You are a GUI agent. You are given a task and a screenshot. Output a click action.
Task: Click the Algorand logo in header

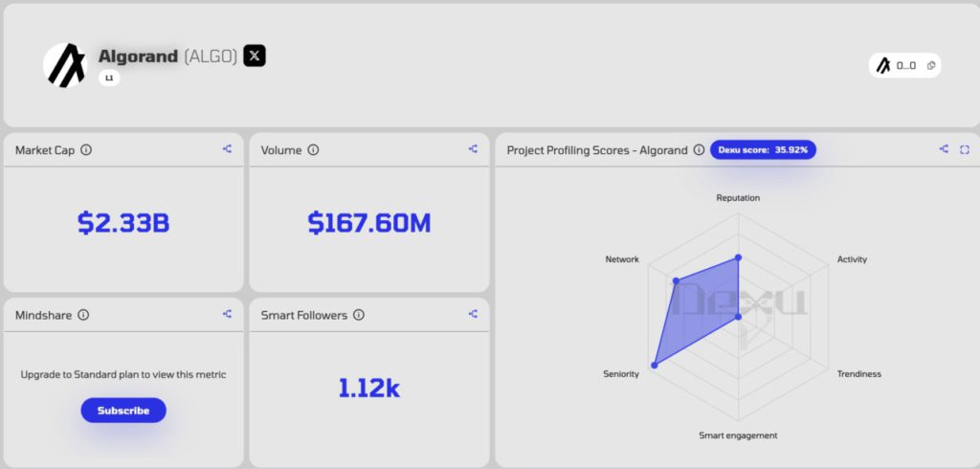click(64, 64)
